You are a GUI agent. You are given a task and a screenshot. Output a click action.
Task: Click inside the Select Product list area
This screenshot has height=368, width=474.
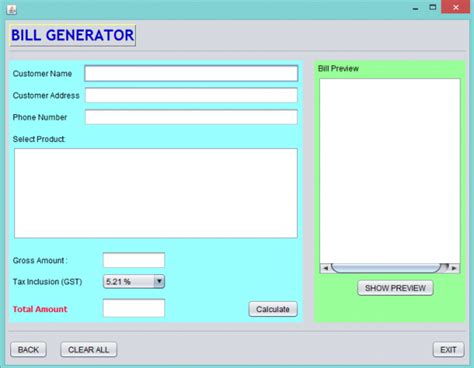tap(156, 193)
